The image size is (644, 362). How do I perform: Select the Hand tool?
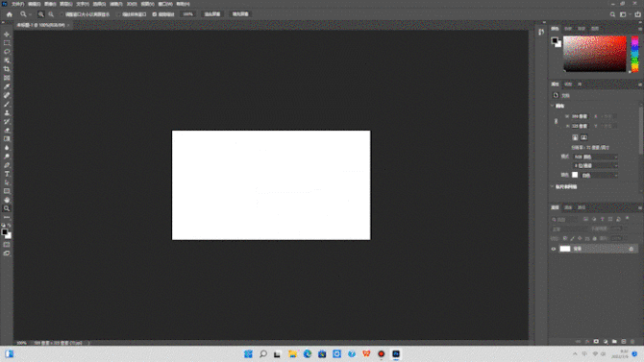[7, 200]
